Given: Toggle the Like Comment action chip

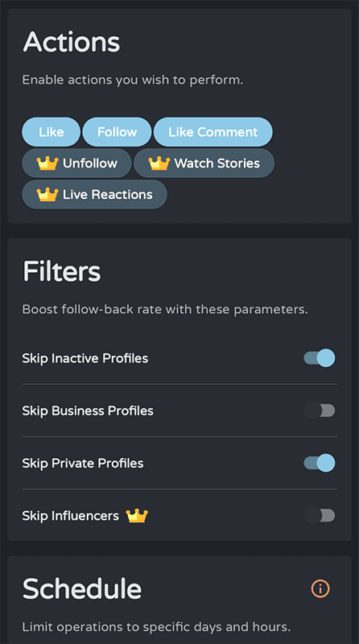Looking at the screenshot, I should pos(213,132).
